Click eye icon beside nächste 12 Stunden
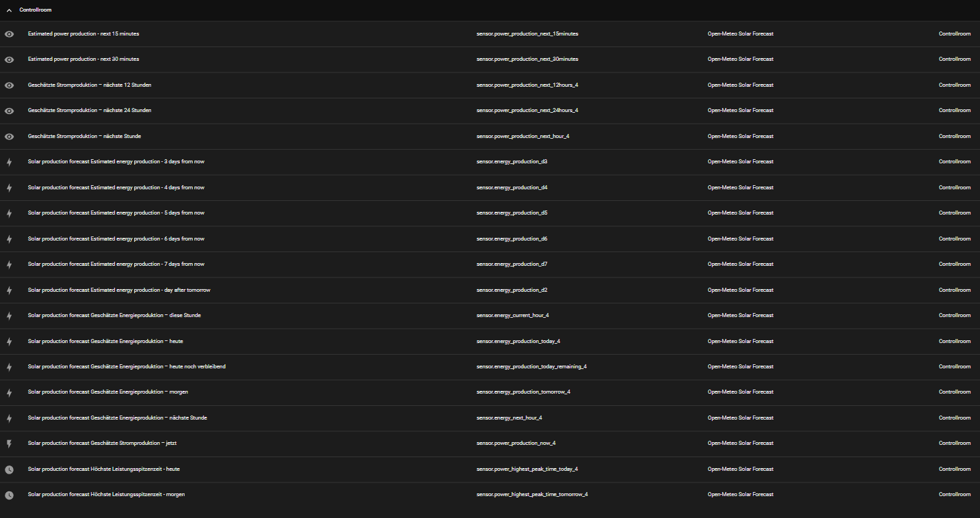The height and width of the screenshot is (518, 980). click(x=9, y=85)
